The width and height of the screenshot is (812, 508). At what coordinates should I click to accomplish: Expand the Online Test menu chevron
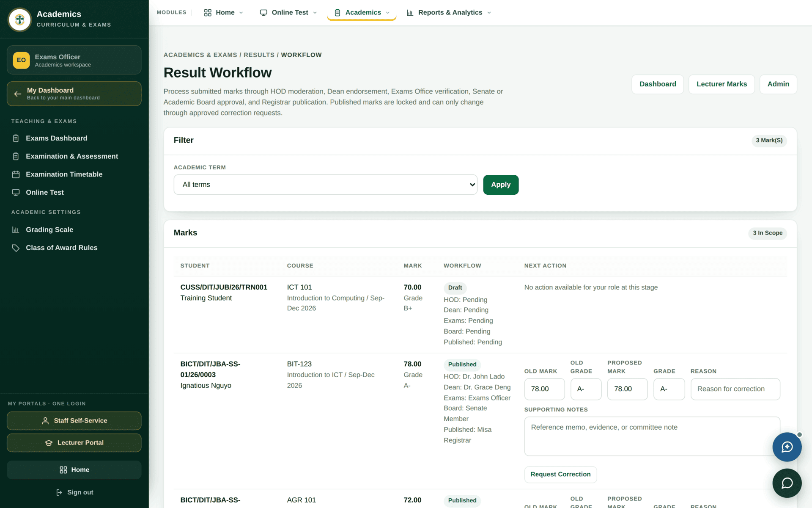pos(315,13)
